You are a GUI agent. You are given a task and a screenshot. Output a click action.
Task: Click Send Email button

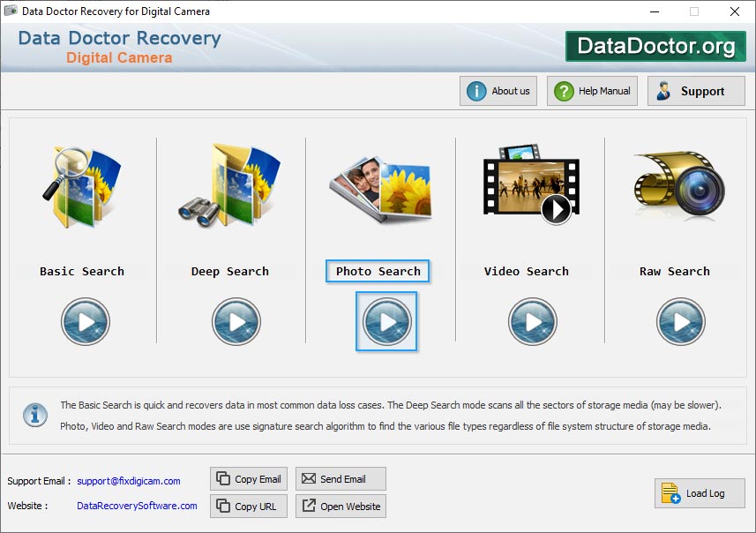click(x=341, y=478)
